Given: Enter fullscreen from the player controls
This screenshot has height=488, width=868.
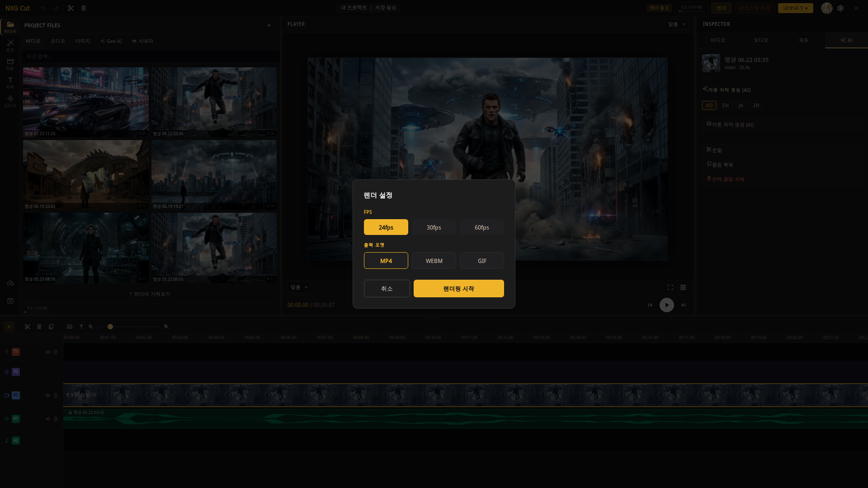Looking at the screenshot, I should pyautogui.click(x=670, y=287).
